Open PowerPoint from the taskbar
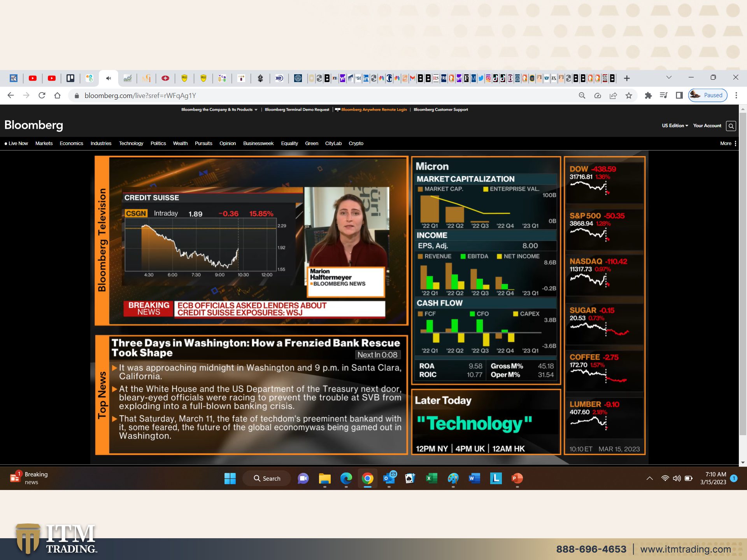The image size is (747, 560). 517,478
